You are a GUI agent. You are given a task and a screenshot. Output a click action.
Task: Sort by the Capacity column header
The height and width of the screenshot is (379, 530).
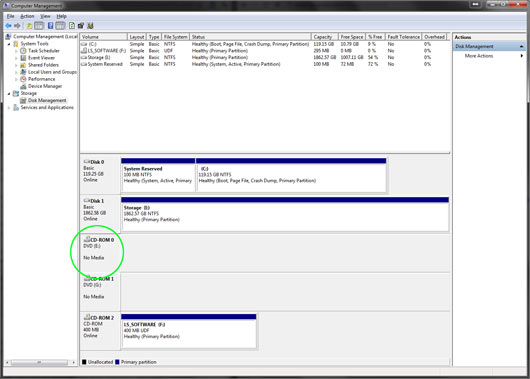coord(325,37)
